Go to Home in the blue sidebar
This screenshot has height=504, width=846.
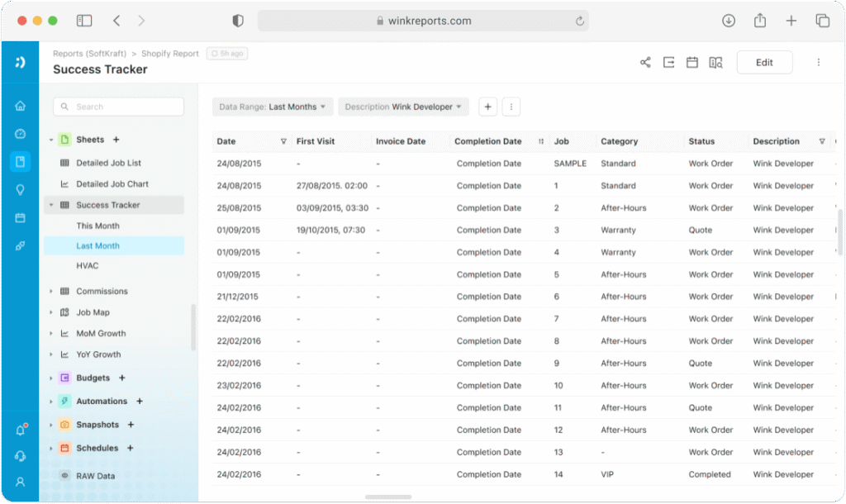(20, 106)
